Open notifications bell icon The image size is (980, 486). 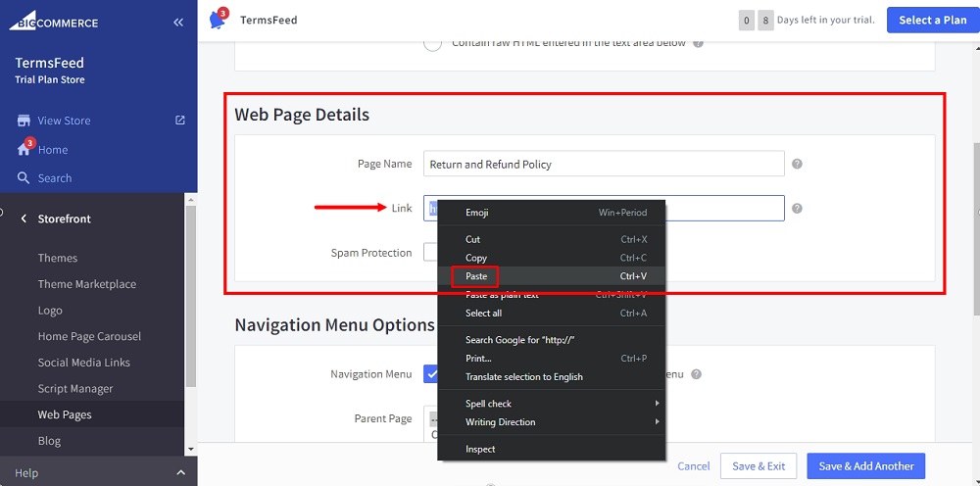click(218, 20)
